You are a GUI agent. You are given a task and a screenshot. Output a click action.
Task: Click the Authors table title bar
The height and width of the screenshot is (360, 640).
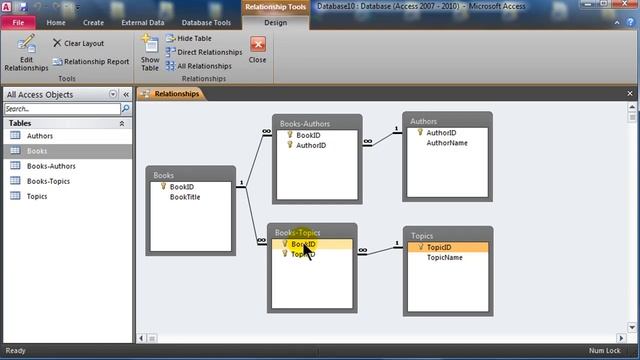click(x=447, y=121)
